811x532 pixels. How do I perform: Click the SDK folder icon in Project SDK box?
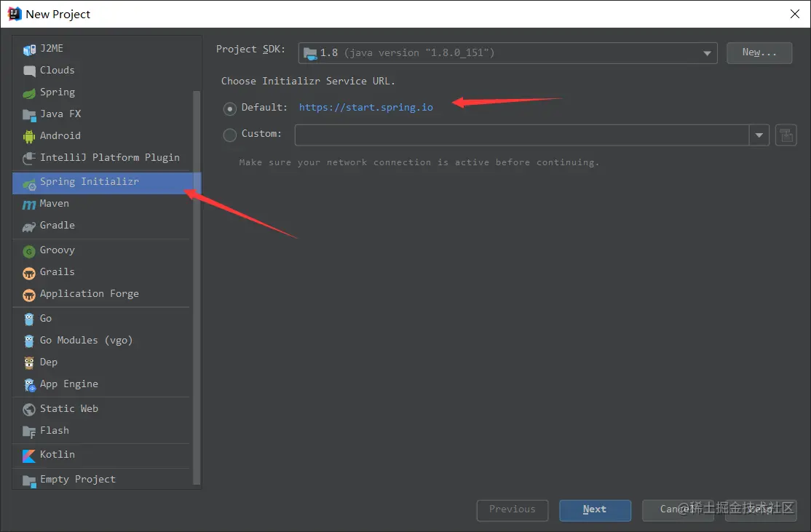pos(310,53)
